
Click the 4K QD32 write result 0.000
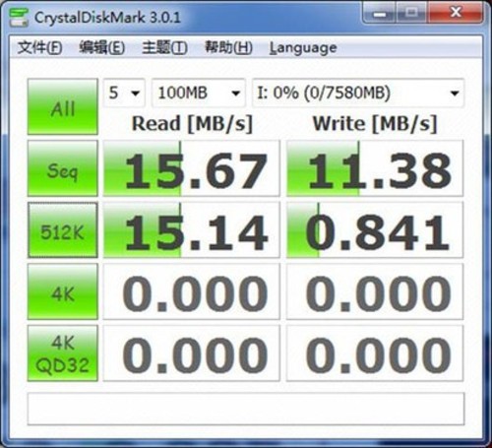pos(375,353)
